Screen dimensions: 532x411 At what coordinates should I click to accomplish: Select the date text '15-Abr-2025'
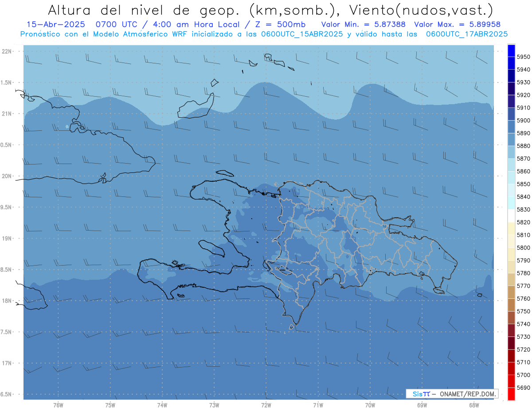55,24
